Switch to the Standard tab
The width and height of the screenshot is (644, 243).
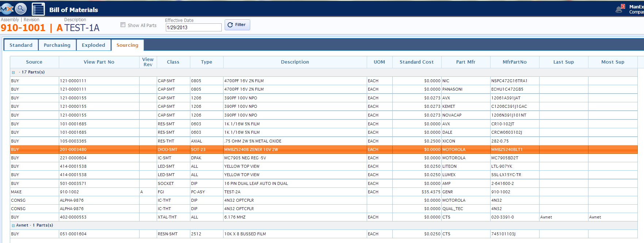click(x=21, y=45)
